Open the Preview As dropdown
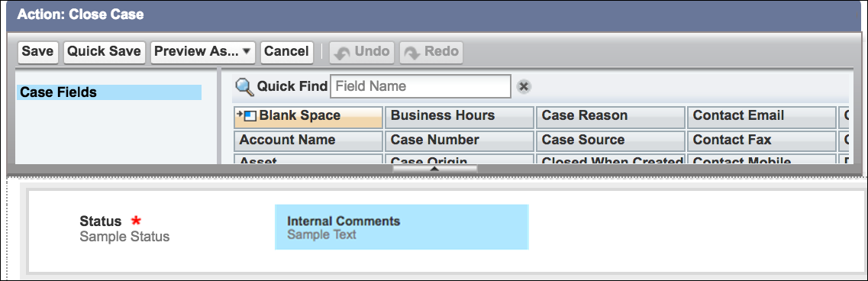The height and width of the screenshot is (281, 868). pyautogui.click(x=202, y=52)
